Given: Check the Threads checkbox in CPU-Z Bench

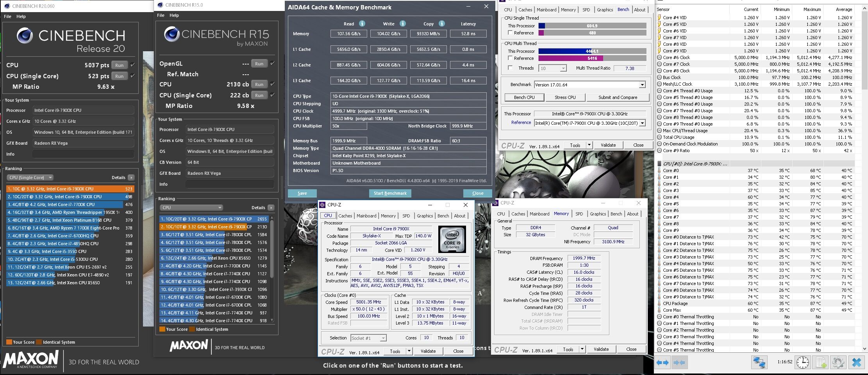Looking at the screenshot, I should 510,68.
